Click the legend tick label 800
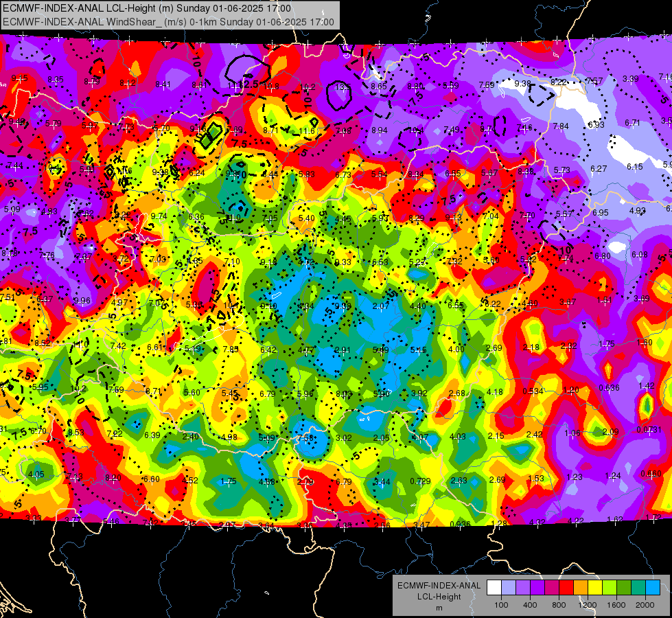 [x=559, y=605]
